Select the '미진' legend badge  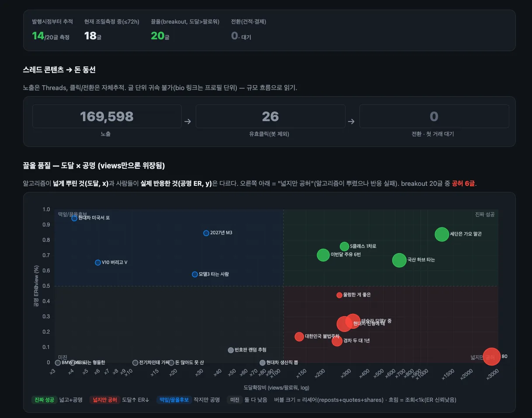[x=235, y=400]
